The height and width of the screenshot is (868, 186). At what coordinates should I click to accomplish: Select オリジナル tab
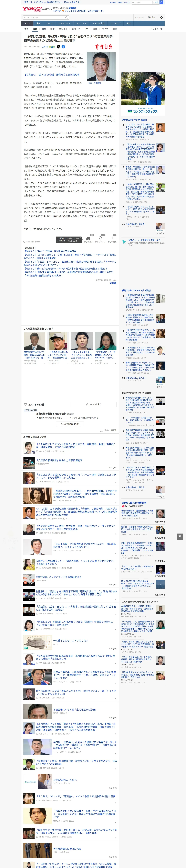pos(81,24)
